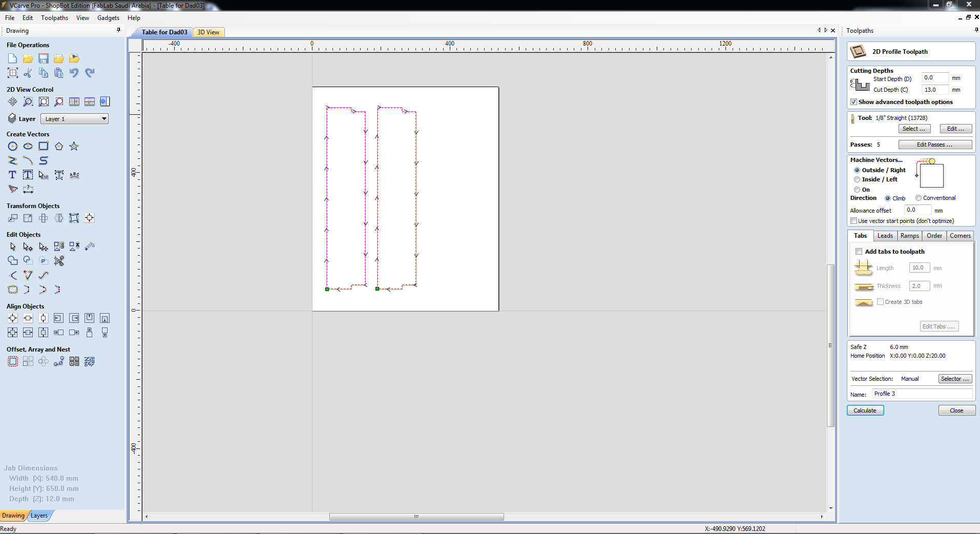This screenshot has width=980, height=534.
Task: Select the Node Editing tool
Action: click(28, 247)
